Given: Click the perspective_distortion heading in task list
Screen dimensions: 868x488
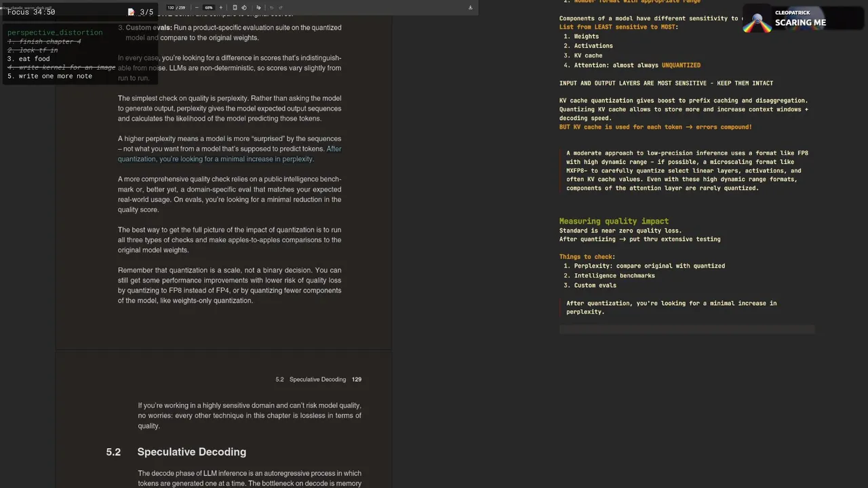Looking at the screenshot, I should (x=55, y=33).
